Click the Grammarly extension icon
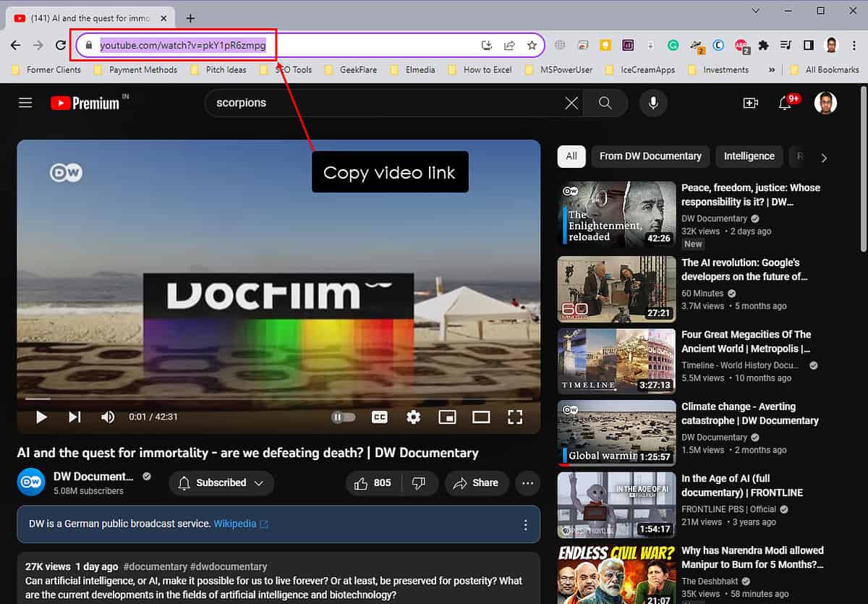This screenshot has height=604, width=868. pos(673,45)
